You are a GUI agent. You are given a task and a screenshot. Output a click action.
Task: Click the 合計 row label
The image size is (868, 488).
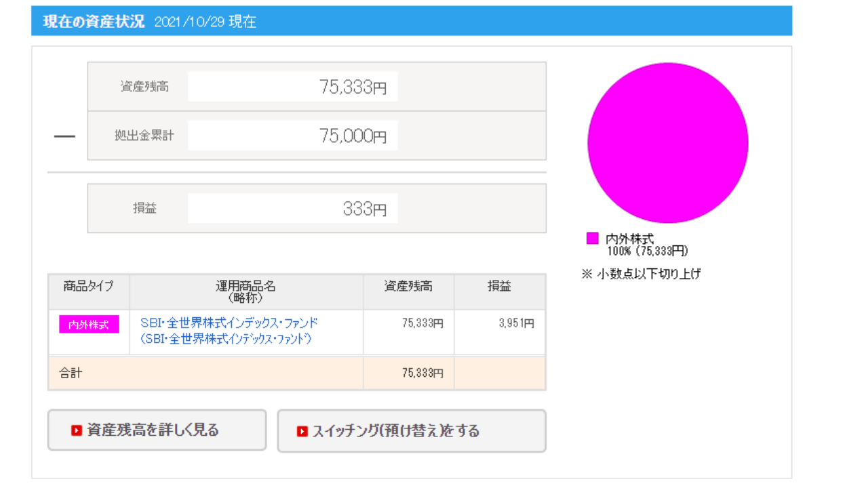[71, 373]
